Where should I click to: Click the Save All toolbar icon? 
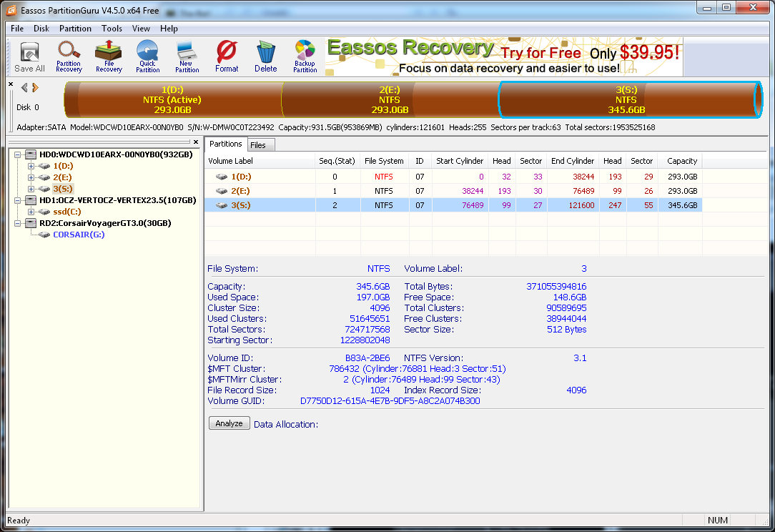click(29, 57)
